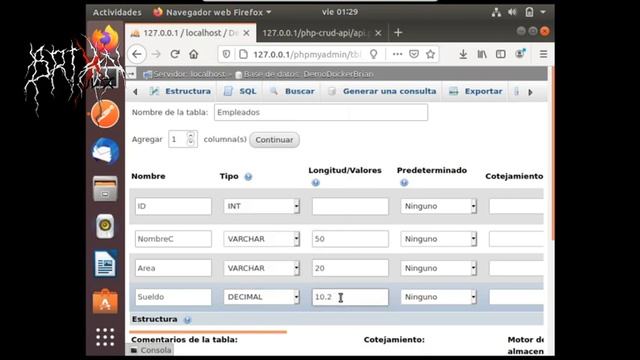This screenshot has height=360, width=640.
Task: Open the orange dock app under Firefox
Action: (105, 114)
